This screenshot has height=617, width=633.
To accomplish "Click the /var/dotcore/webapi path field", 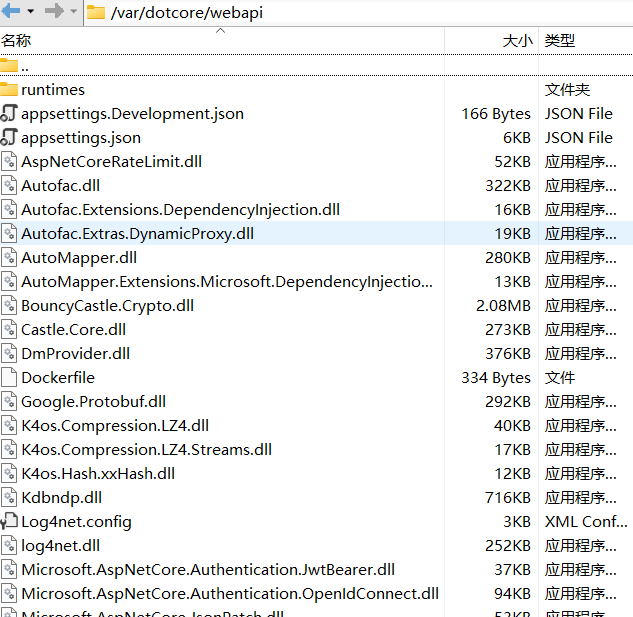I will 187,13.
